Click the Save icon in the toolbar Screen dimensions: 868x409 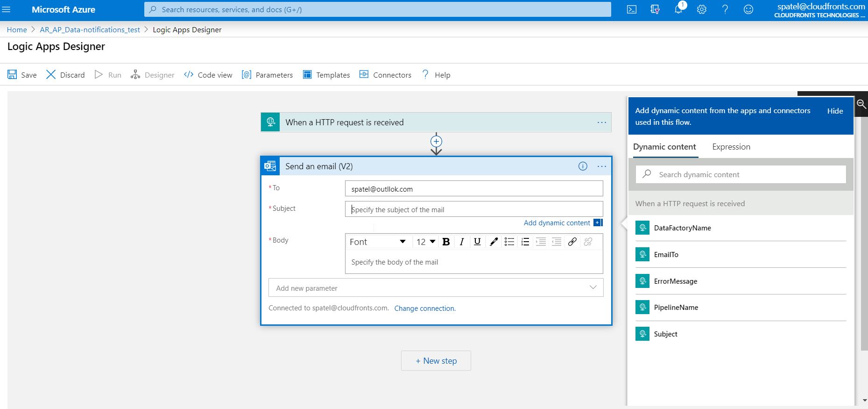(x=12, y=75)
